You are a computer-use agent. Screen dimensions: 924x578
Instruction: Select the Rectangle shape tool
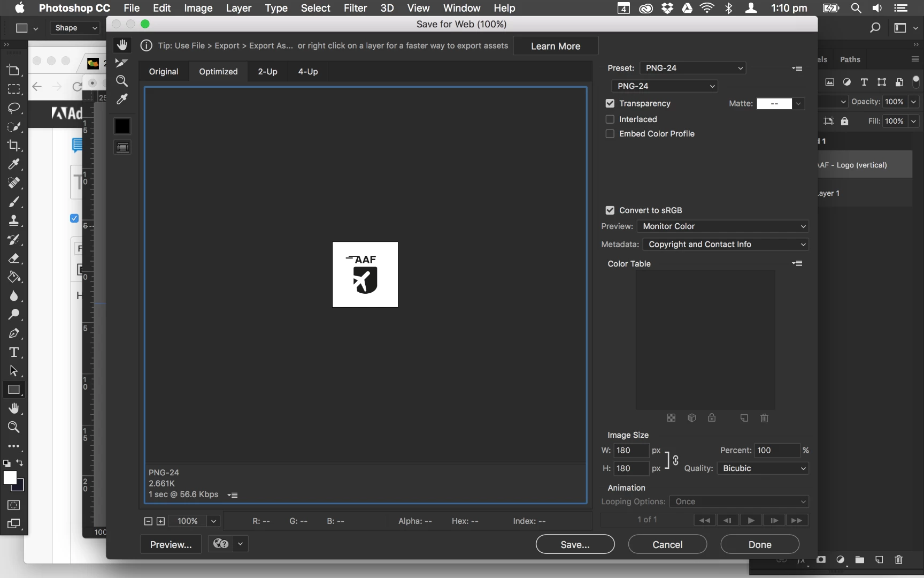[x=14, y=390]
